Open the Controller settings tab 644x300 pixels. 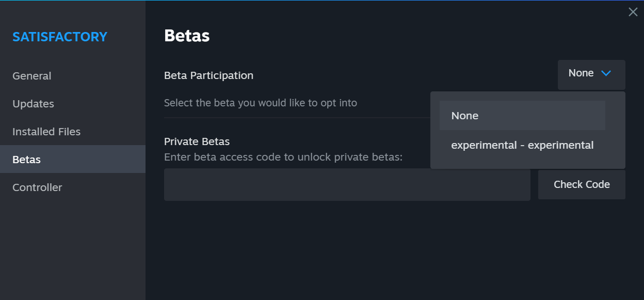[37, 187]
